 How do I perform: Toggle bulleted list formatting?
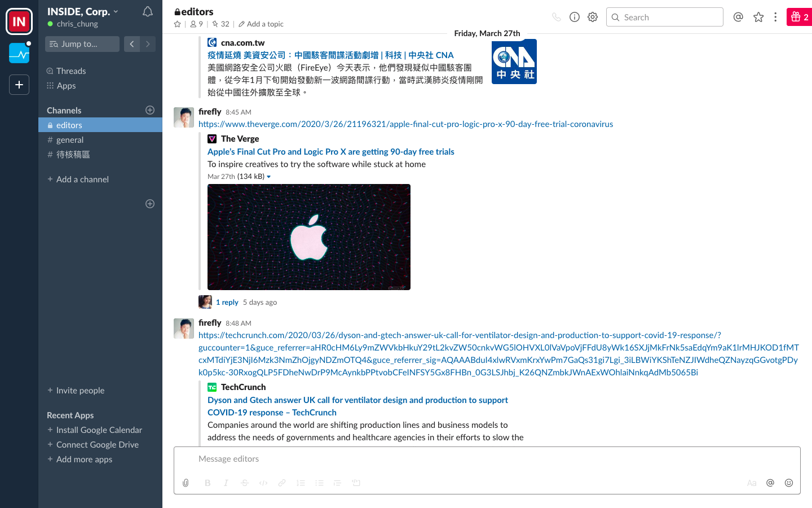[319, 483]
